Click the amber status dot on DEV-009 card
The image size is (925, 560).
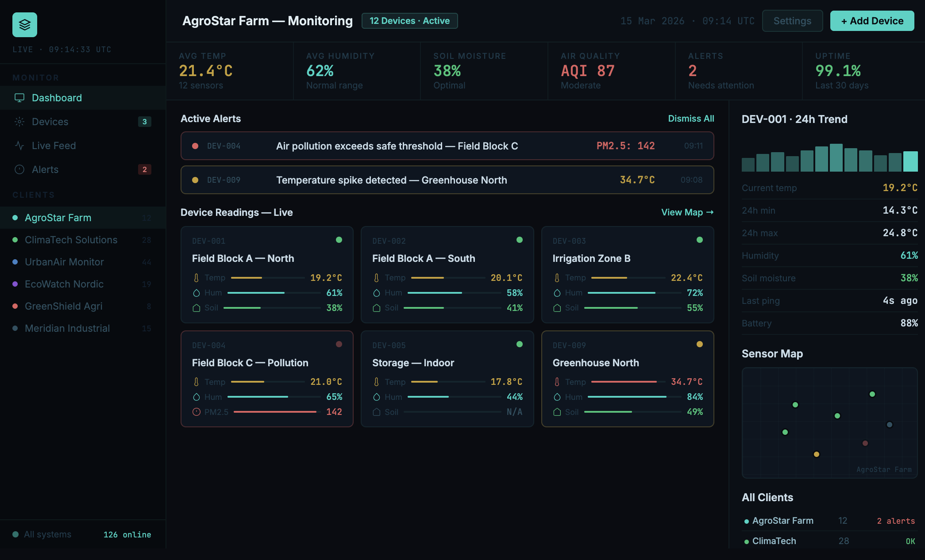coord(700,344)
